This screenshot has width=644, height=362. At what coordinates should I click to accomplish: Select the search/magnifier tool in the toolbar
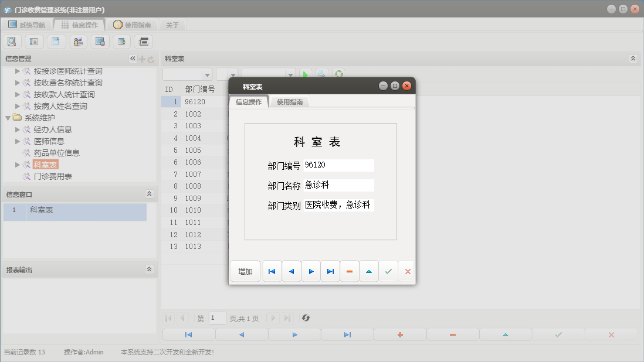12,42
